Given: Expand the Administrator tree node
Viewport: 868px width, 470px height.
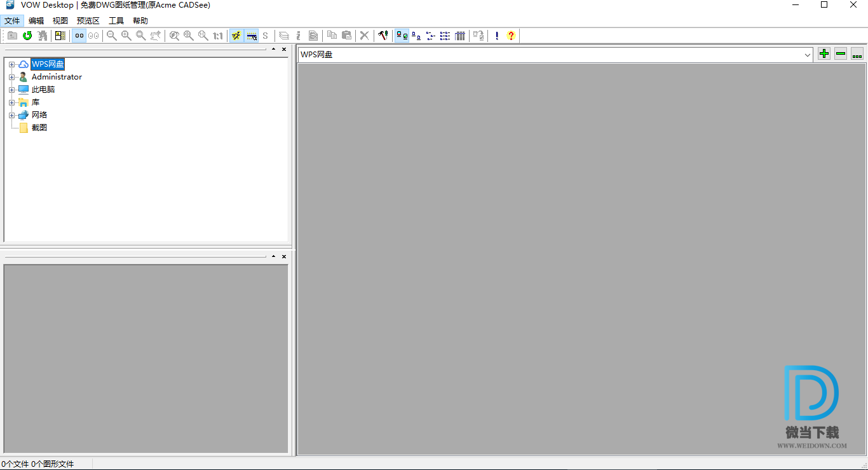Looking at the screenshot, I should [x=11, y=77].
